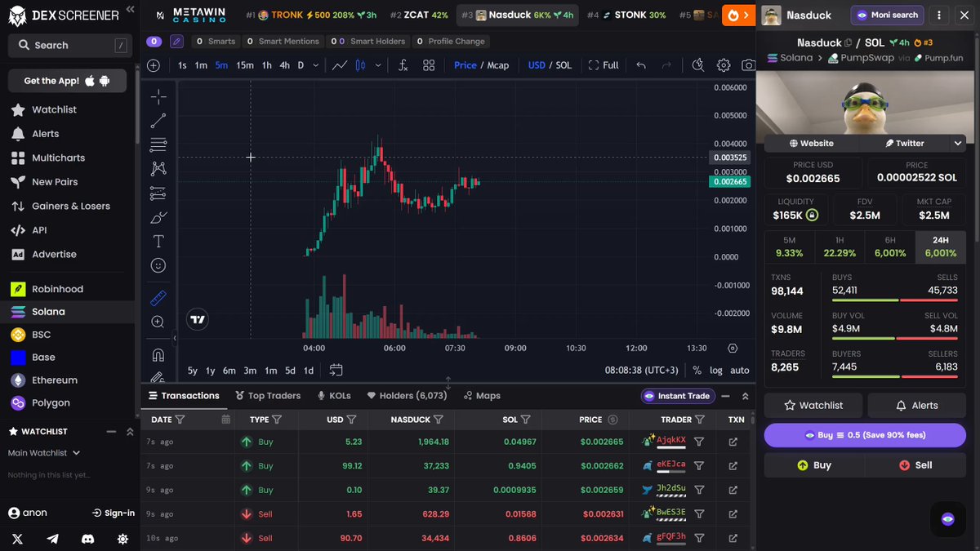Switch to the Top Traders tab
The image size is (980, 551).
coord(268,396)
